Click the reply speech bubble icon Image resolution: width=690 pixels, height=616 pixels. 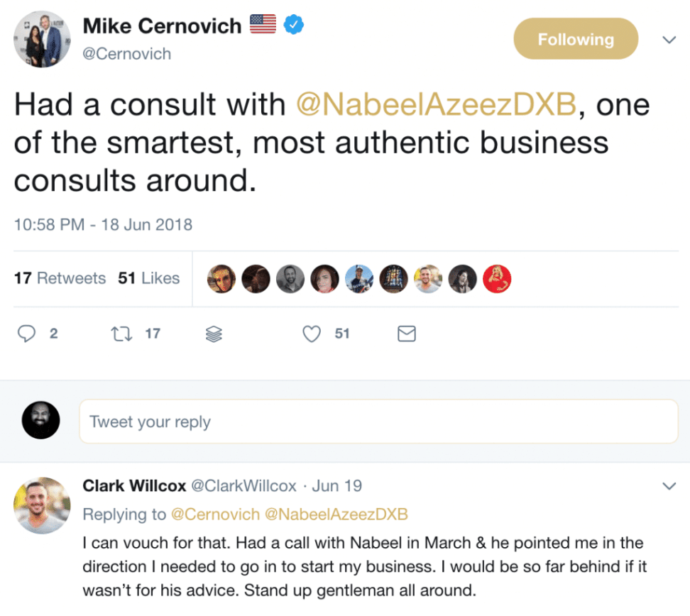point(26,333)
